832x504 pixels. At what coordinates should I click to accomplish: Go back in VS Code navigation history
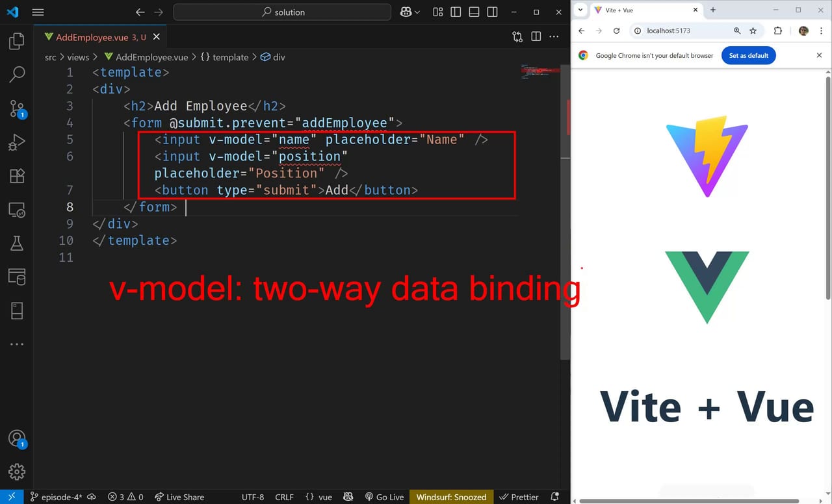click(140, 12)
